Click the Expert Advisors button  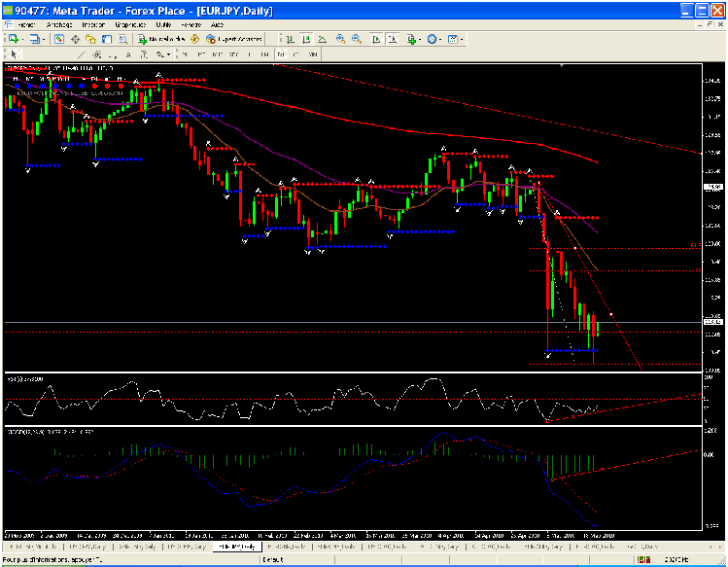[x=234, y=39]
